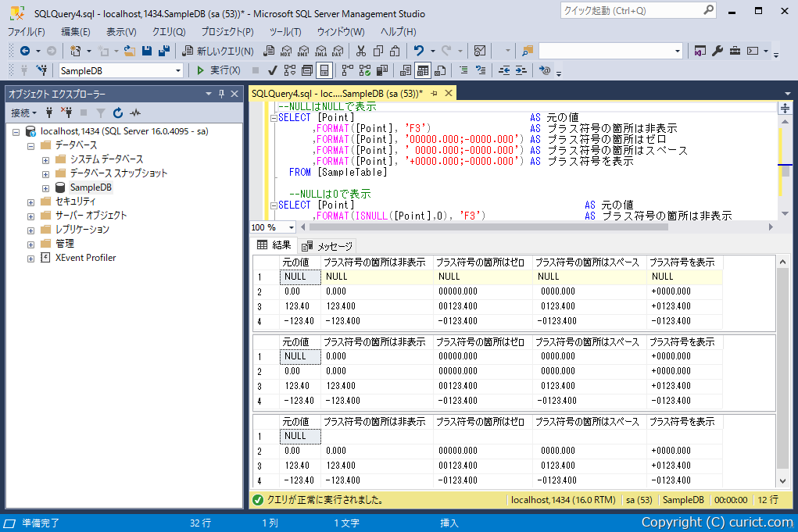Click the cut scissors icon
This screenshot has height=532, width=798.
[361, 51]
